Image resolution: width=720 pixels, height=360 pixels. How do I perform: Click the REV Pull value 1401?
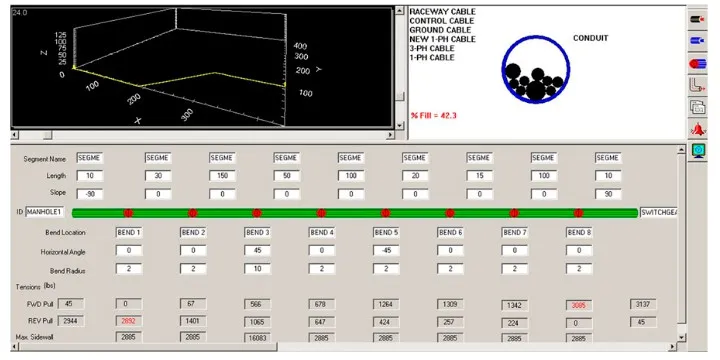click(x=193, y=321)
